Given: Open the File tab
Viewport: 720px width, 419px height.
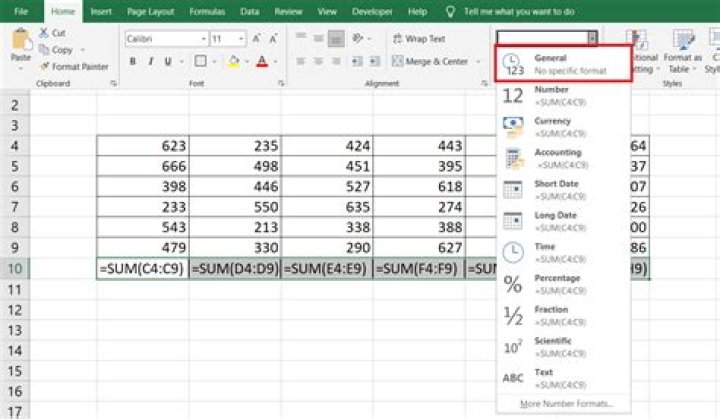Looking at the screenshot, I should pos(21,11).
